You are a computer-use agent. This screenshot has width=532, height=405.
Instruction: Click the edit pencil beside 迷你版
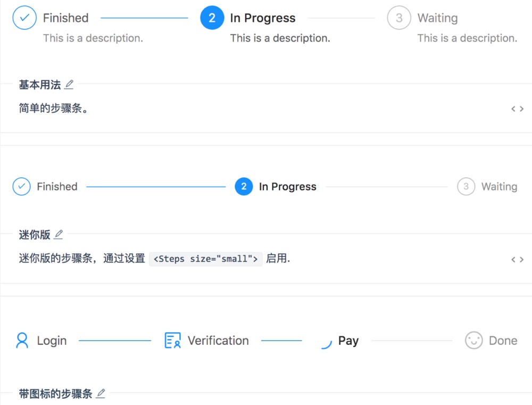pyautogui.click(x=59, y=233)
